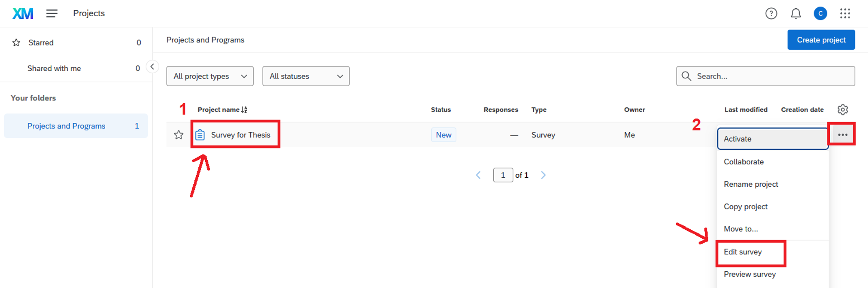Select Activate in the options menu
This screenshot has width=868, height=288.
click(x=737, y=139)
